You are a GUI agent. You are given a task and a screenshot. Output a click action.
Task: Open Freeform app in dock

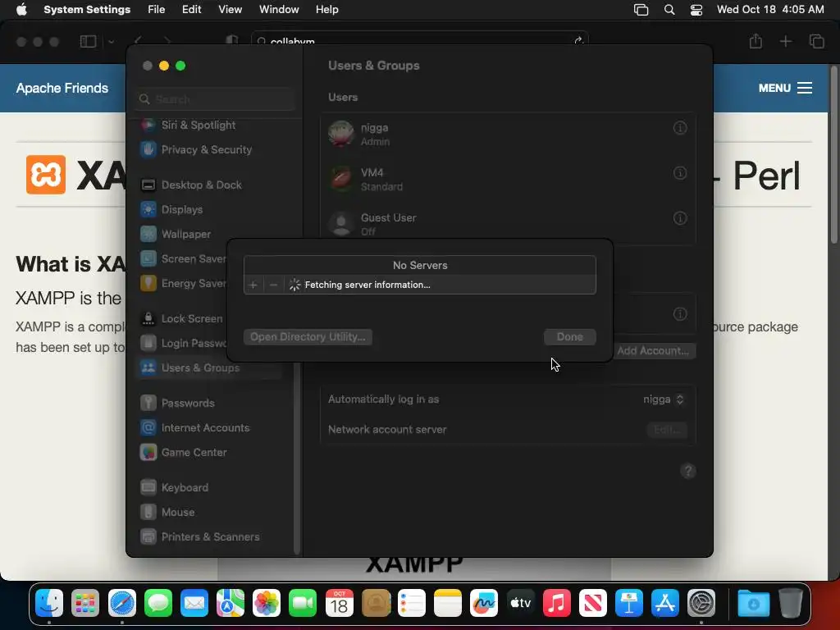coord(484,603)
